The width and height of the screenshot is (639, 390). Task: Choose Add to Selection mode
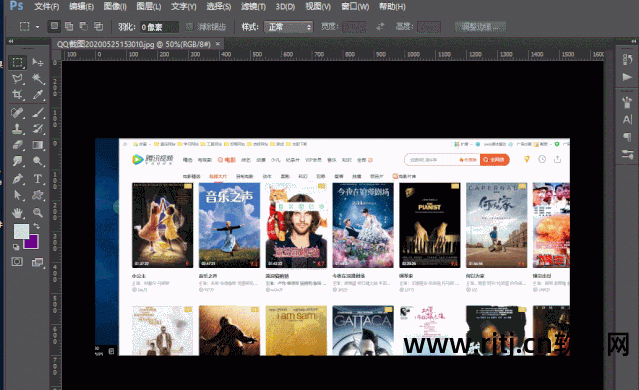point(69,26)
